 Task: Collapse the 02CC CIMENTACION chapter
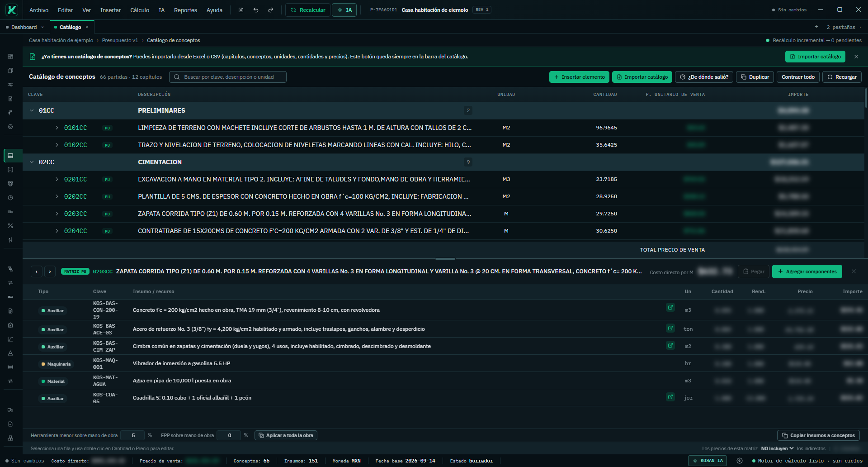[32, 162]
